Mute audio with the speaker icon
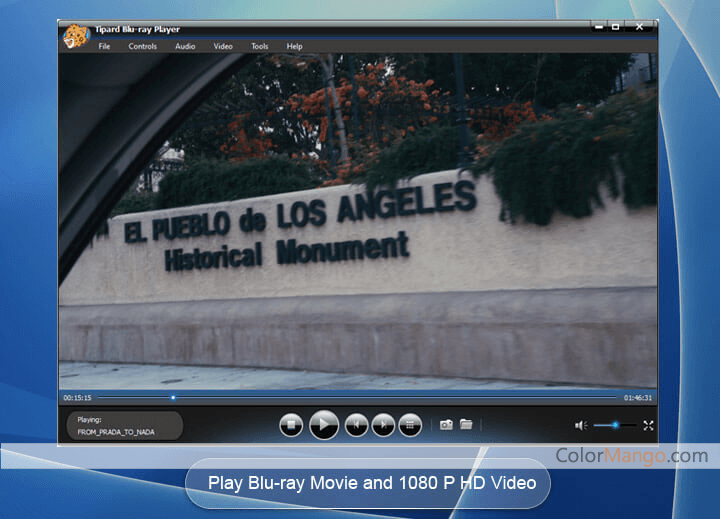 coord(581,426)
